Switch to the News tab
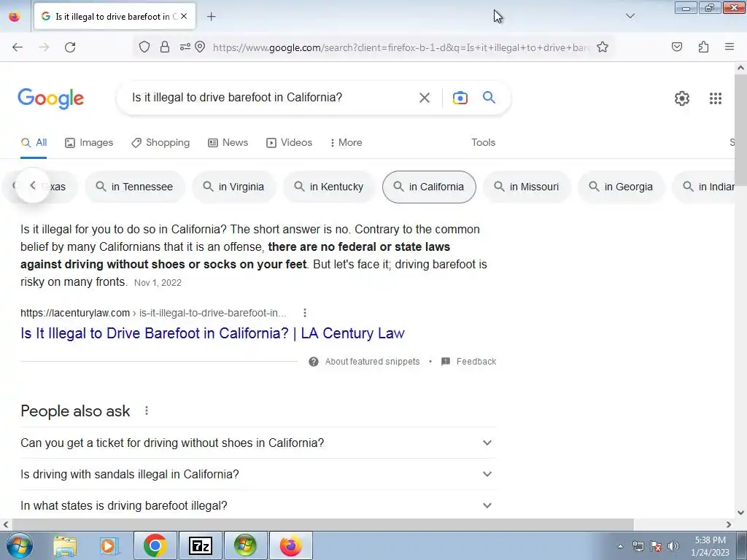This screenshot has height=560, width=747. [x=228, y=142]
